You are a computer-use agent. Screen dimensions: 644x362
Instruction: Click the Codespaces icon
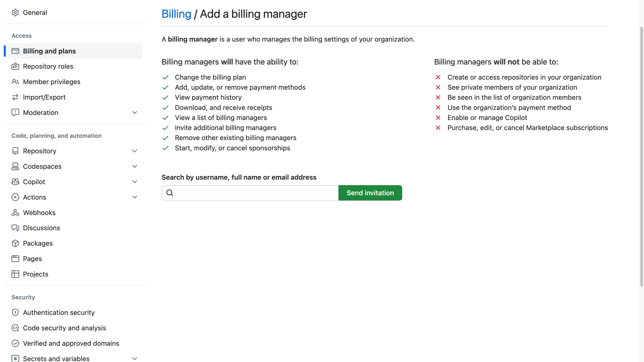pyautogui.click(x=15, y=166)
